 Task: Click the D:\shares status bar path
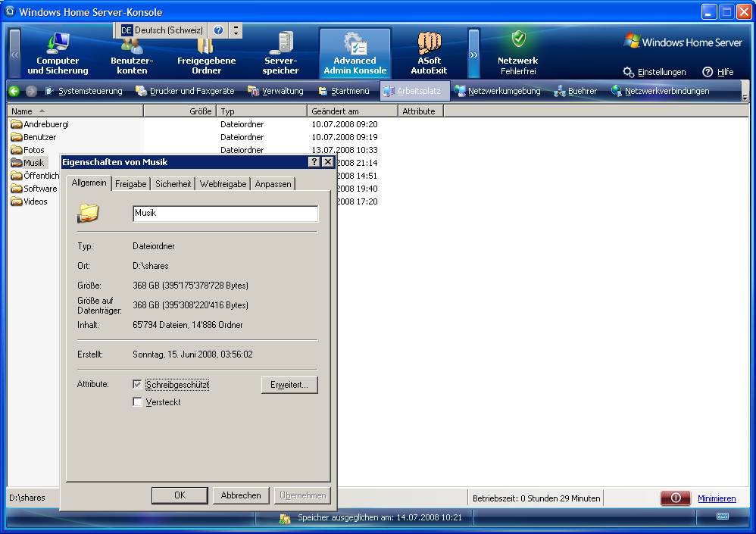27,498
